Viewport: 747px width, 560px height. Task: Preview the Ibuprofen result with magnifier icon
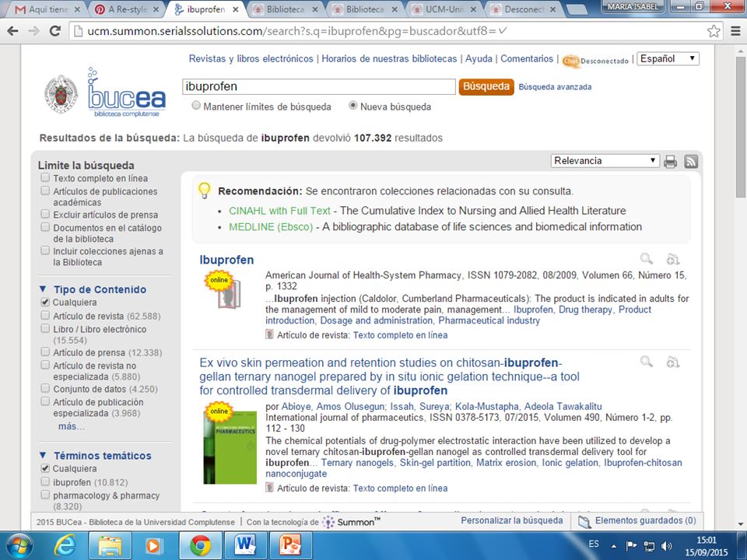[x=647, y=258]
